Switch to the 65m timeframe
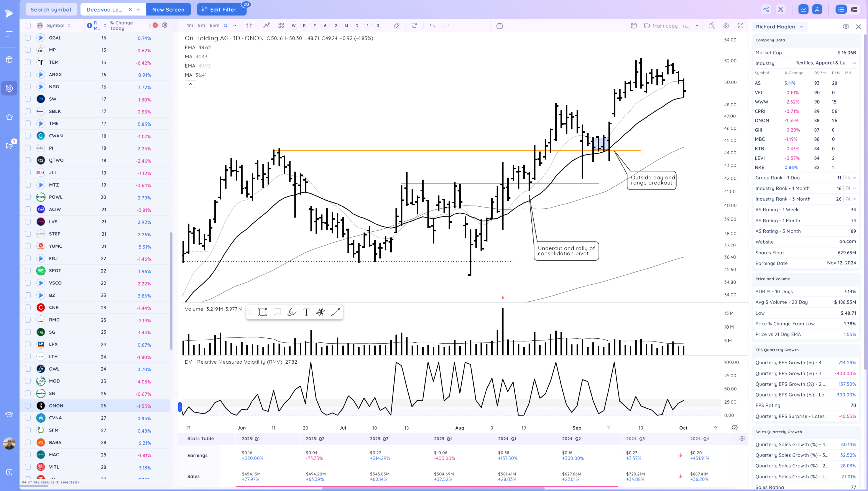This screenshot has height=491, width=868. pos(214,26)
